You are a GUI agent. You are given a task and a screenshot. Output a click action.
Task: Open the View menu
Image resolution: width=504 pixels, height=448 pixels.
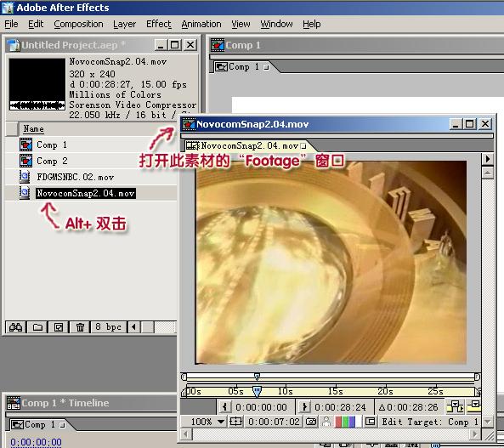tap(241, 24)
